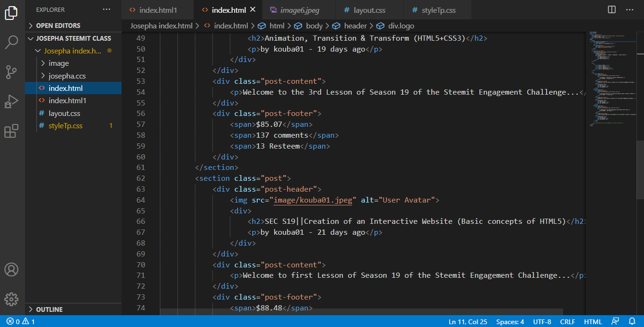Open the Extensions view

point(11,131)
